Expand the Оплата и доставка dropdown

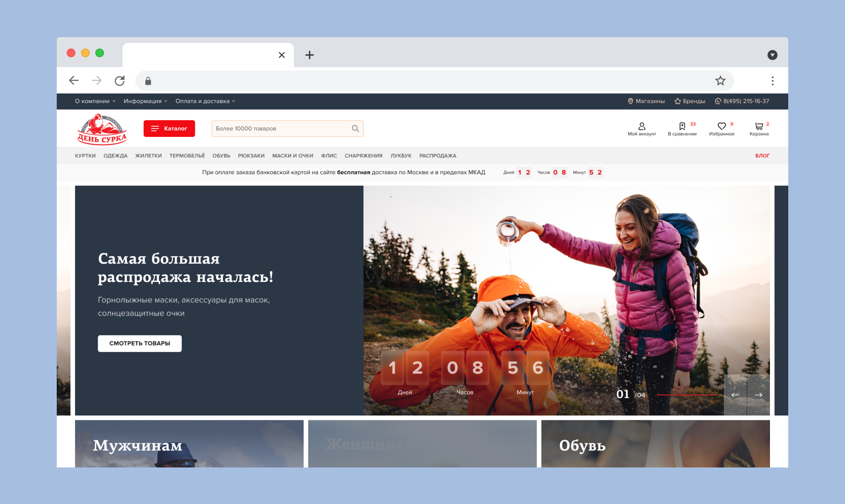coord(205,101)
